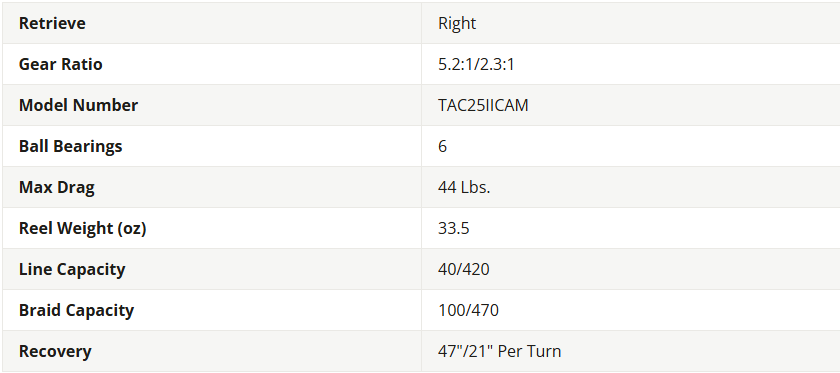This screenshot has width=840, height=373.
Task: Click the Model Number label
Action: tap(78, 105)
